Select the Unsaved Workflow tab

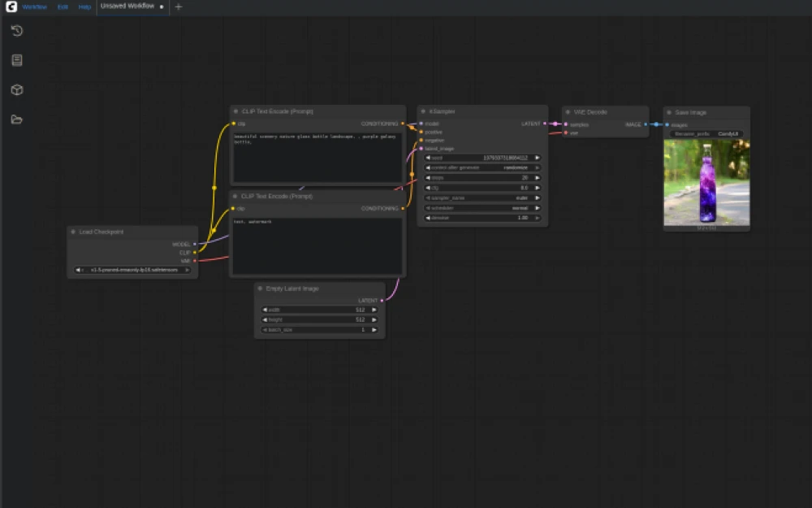tap(126, 7)
